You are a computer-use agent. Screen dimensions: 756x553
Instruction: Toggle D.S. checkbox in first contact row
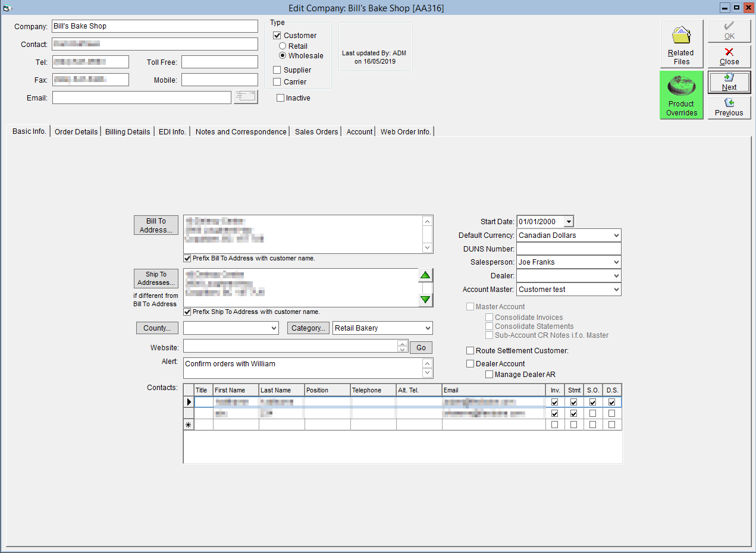pos(611,402)
